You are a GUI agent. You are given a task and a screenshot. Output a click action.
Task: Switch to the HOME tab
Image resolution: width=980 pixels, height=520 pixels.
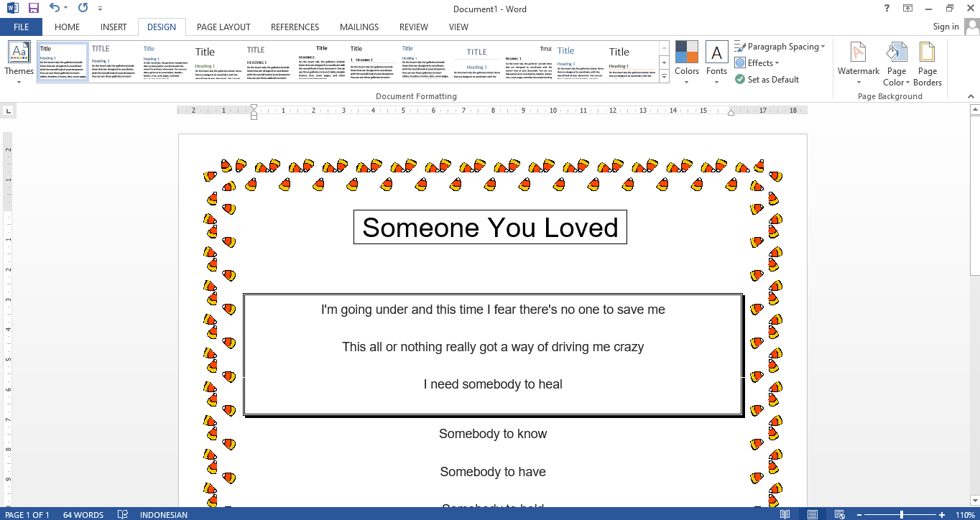pyautogui.click(x=67, y=27)
